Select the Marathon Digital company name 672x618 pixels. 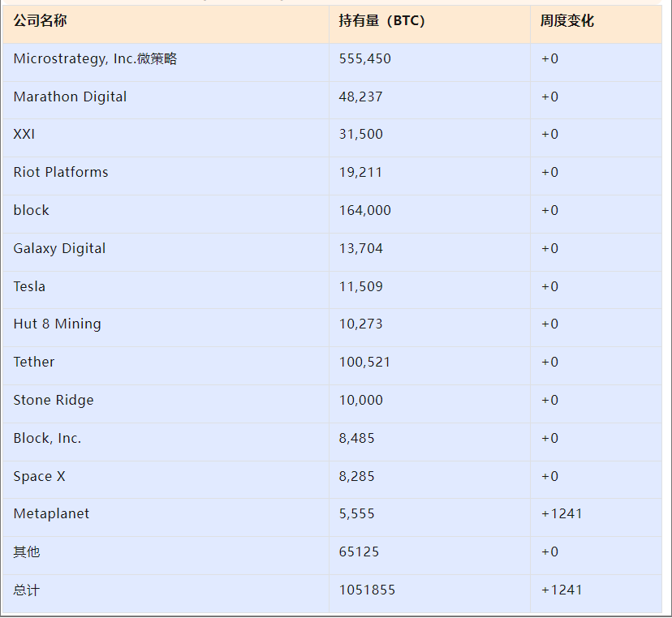point(70,97)
